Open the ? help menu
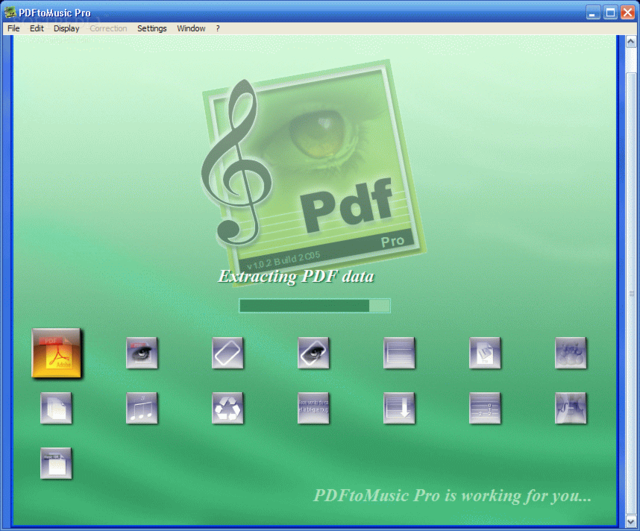The image size is (640, 531). pyautogui.click(x=218, y=29)
